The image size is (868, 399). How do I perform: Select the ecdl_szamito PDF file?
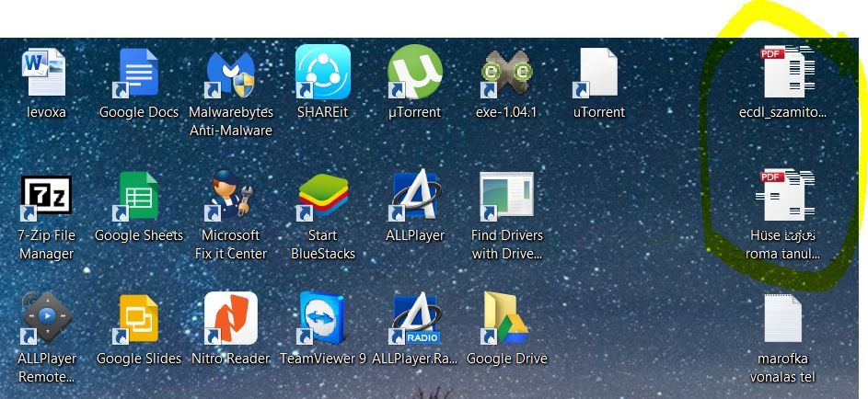pos(787,72)
